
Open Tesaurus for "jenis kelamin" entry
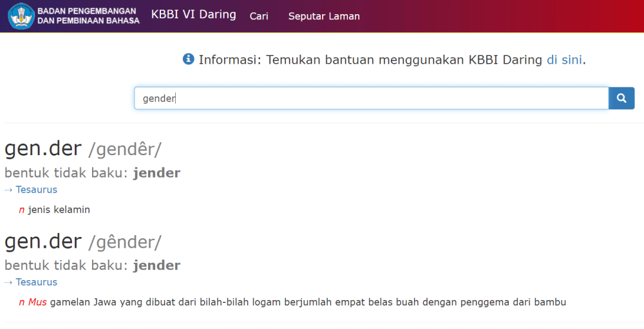(x=37, y=190)
